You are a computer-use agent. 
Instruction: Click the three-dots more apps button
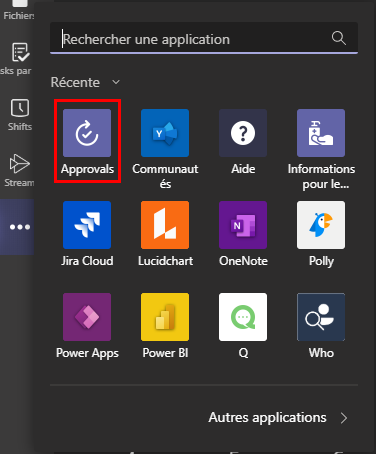point(20,227)
